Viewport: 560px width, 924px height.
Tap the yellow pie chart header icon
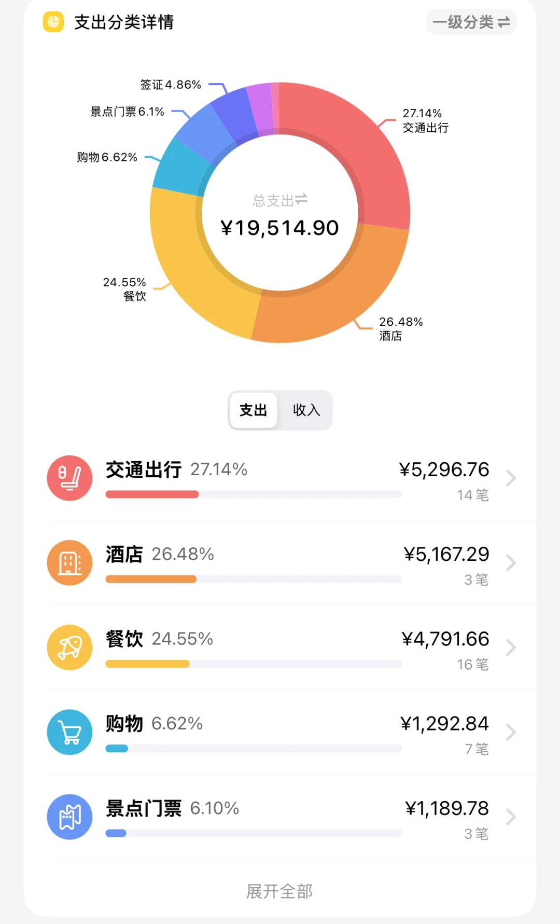click(53, 22)
